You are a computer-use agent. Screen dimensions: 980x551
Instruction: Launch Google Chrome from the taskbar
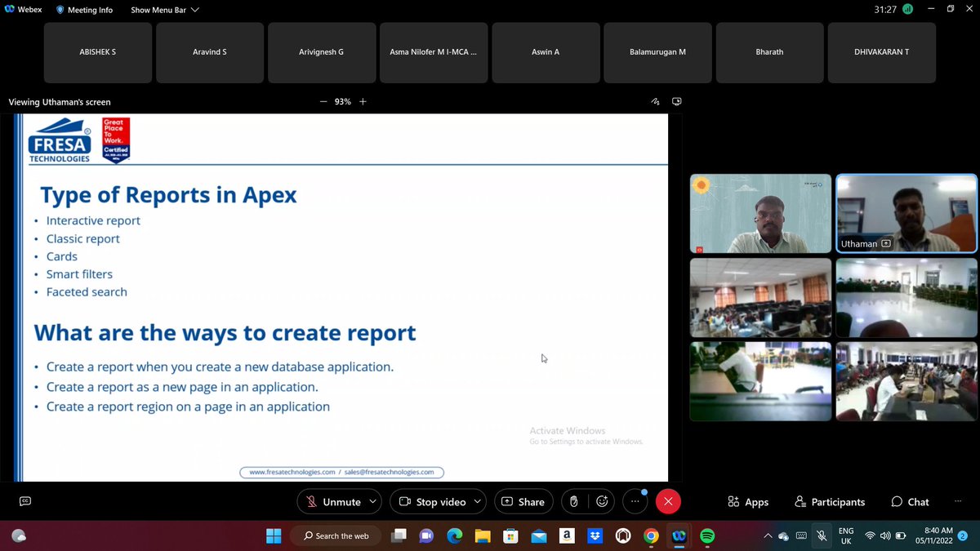(x=651, y=535)
